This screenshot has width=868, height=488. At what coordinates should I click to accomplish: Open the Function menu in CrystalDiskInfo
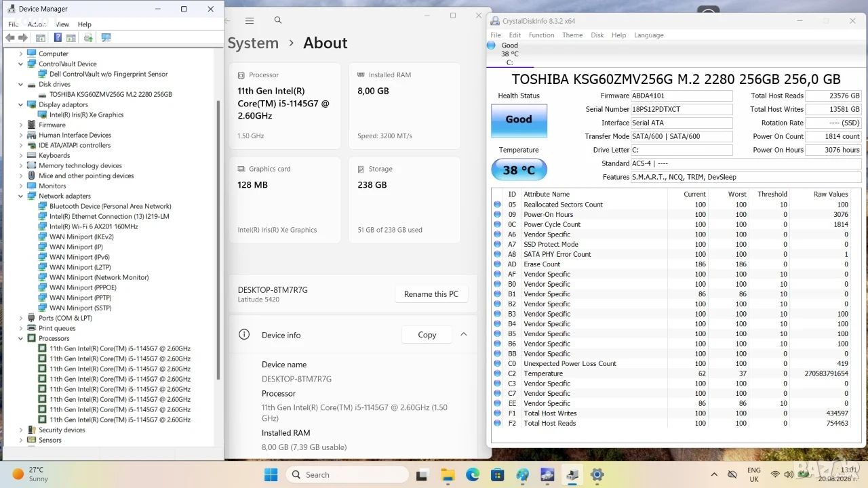click(x=541, y=35)
